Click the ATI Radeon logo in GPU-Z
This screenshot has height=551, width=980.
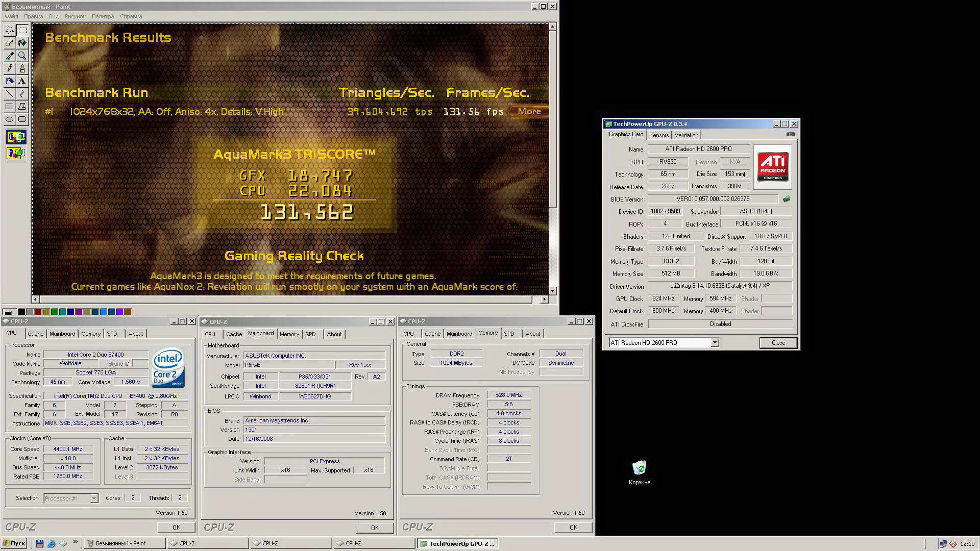coord(772,167)
